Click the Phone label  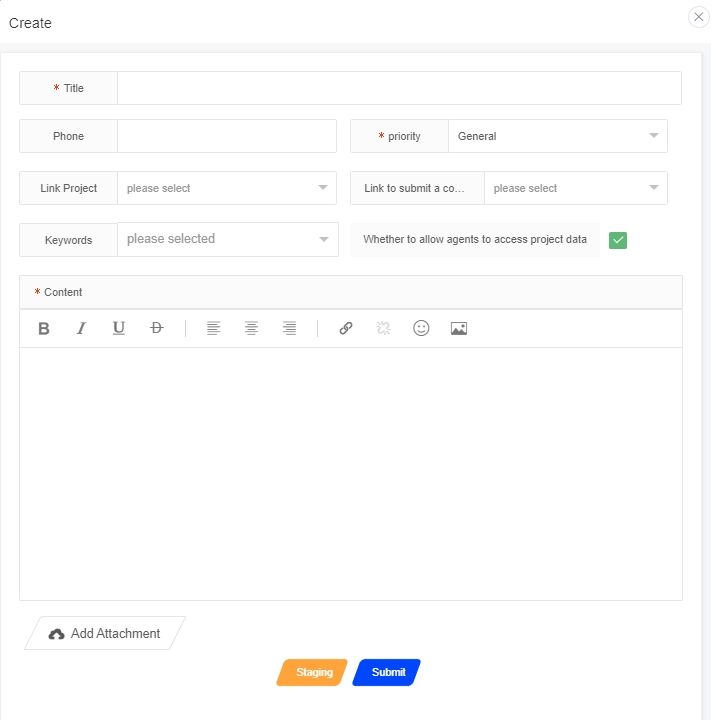point(68,136)
